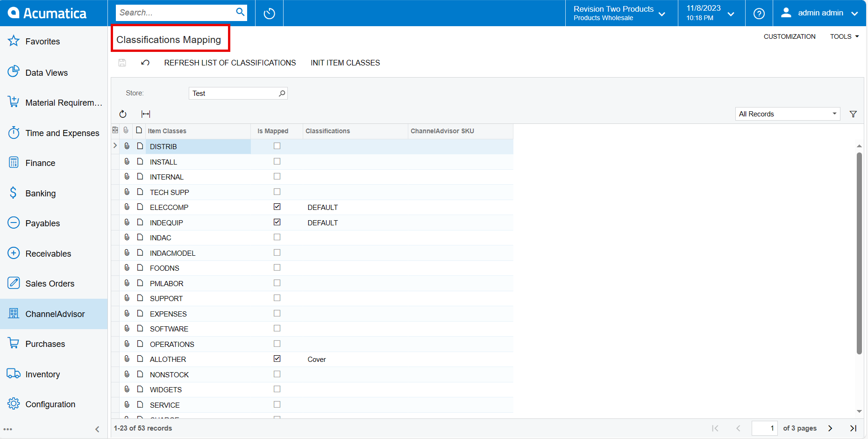This screenshot has height=439, width=868.
Task: Open Sales Orders workspace
Action: coord(54,284)
